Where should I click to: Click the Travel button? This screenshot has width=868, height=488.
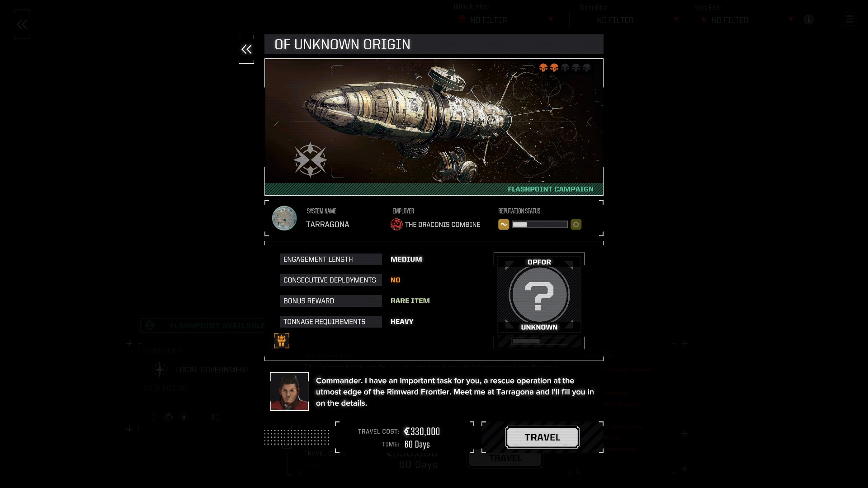tap(542, 437)
